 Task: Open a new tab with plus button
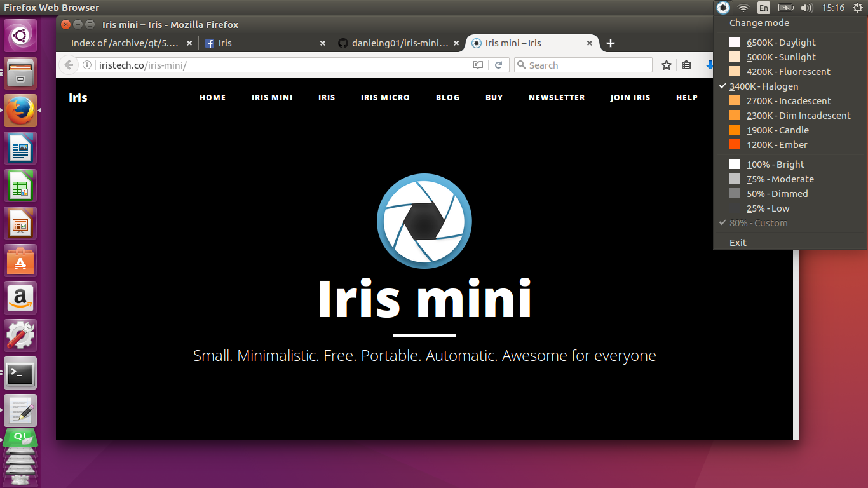[x=611, y=43]
